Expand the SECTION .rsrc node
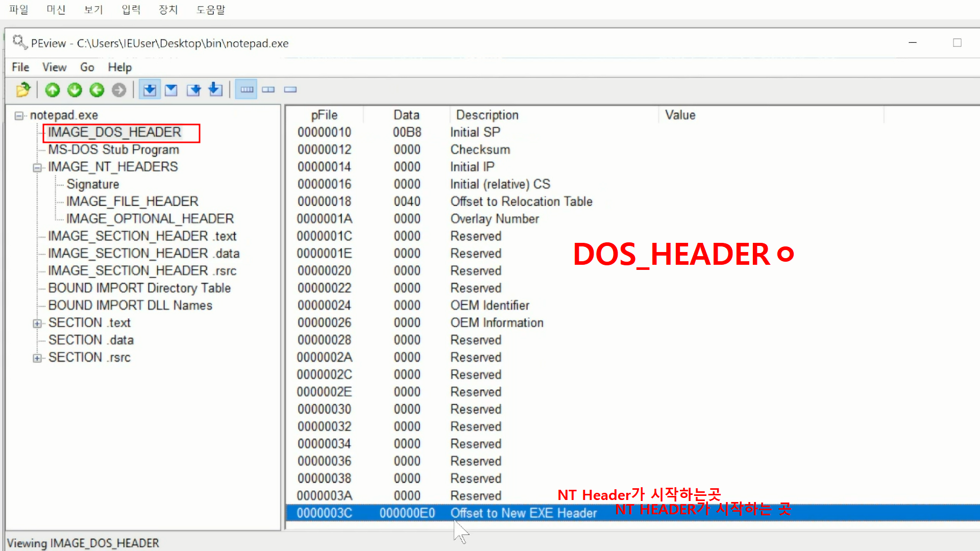 (x=37, y=358)
